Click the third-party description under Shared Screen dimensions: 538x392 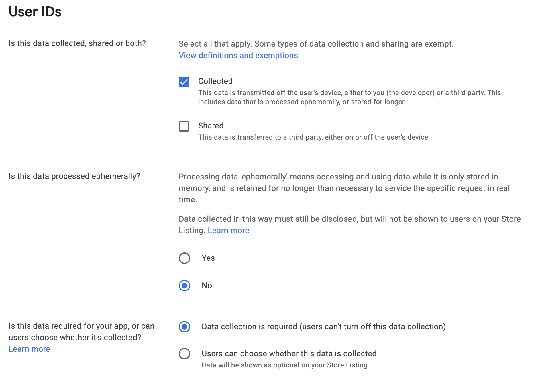[313, 137]
